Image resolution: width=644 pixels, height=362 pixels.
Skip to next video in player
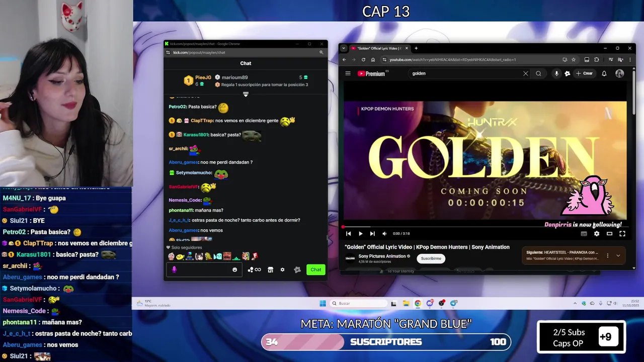point(372,233)
